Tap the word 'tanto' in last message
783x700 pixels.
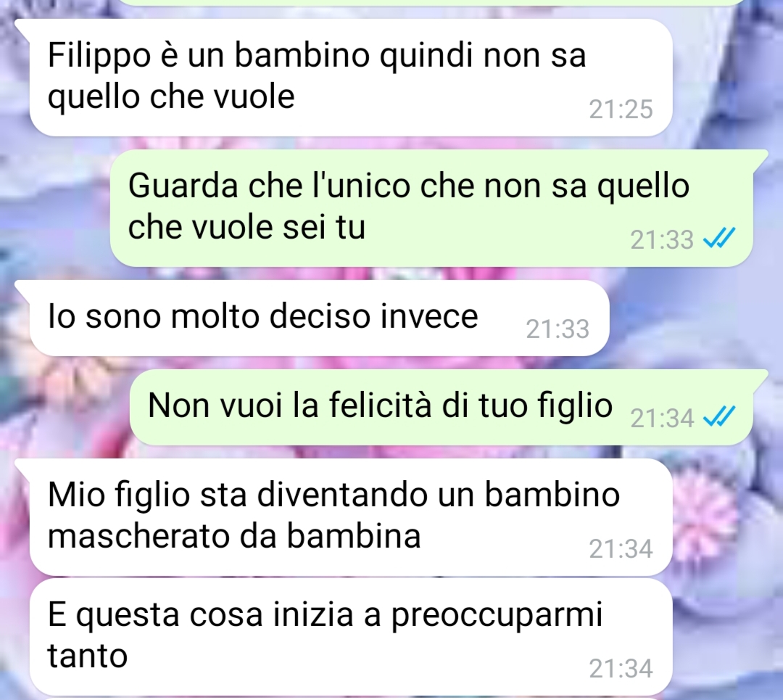click(x=88, y=656)
